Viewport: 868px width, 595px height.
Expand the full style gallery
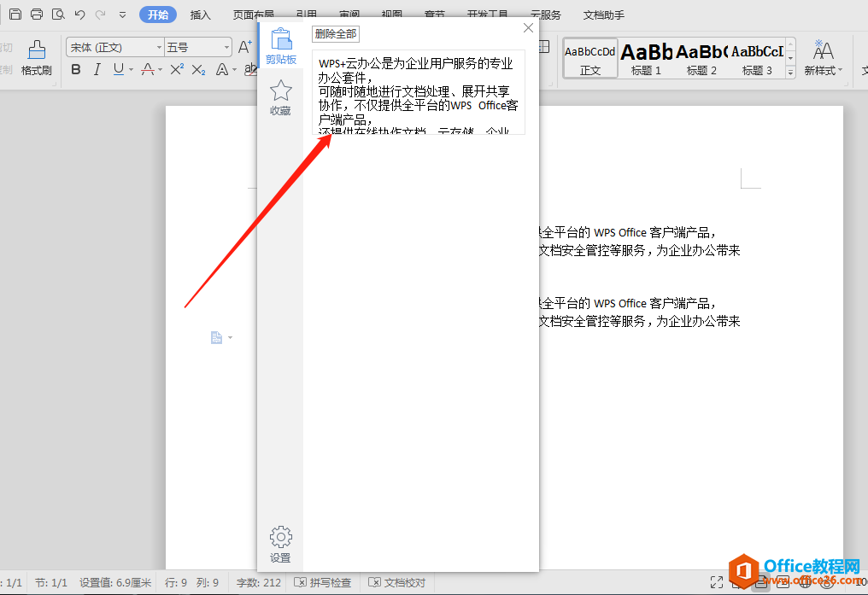click(790, 72)
